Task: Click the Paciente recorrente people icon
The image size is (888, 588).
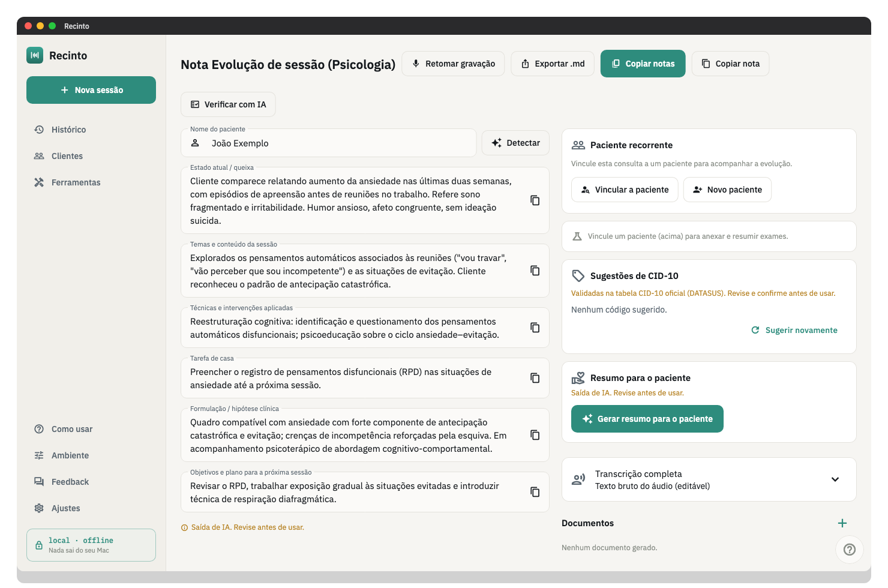Action: 578,145
